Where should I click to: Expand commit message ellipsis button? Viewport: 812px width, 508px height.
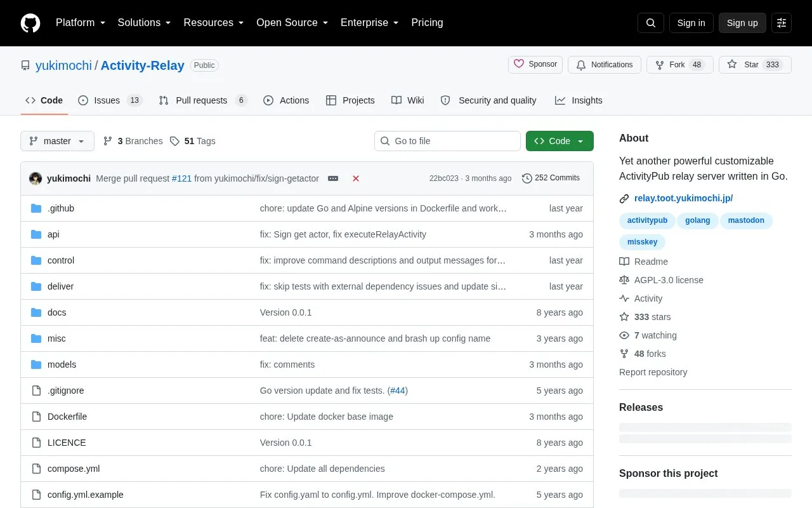click(333, 178)
